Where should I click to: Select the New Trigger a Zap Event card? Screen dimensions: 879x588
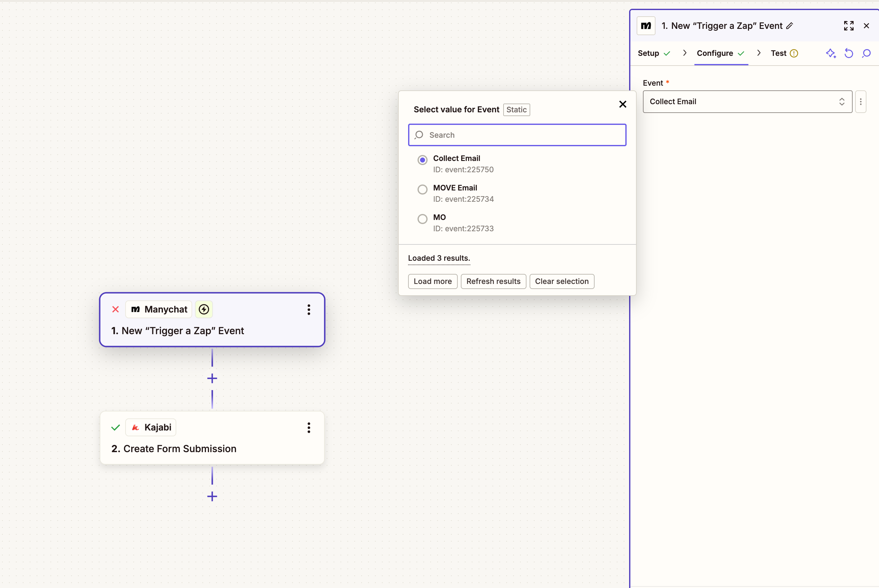pyautogui.click(x=212, y=320)
